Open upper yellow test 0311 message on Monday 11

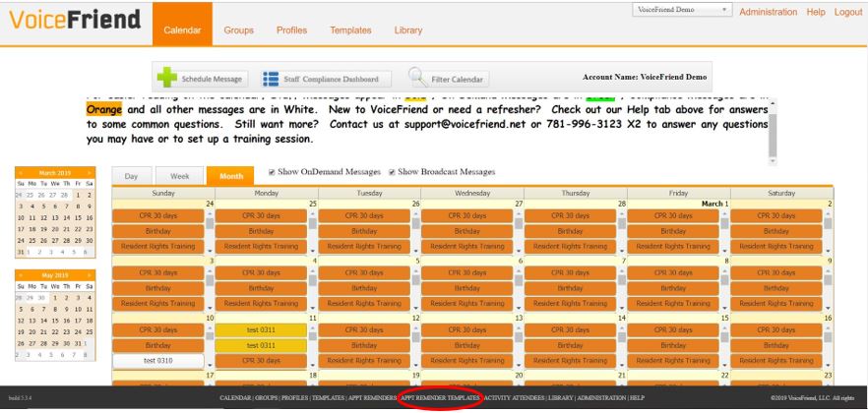[261, 330]
